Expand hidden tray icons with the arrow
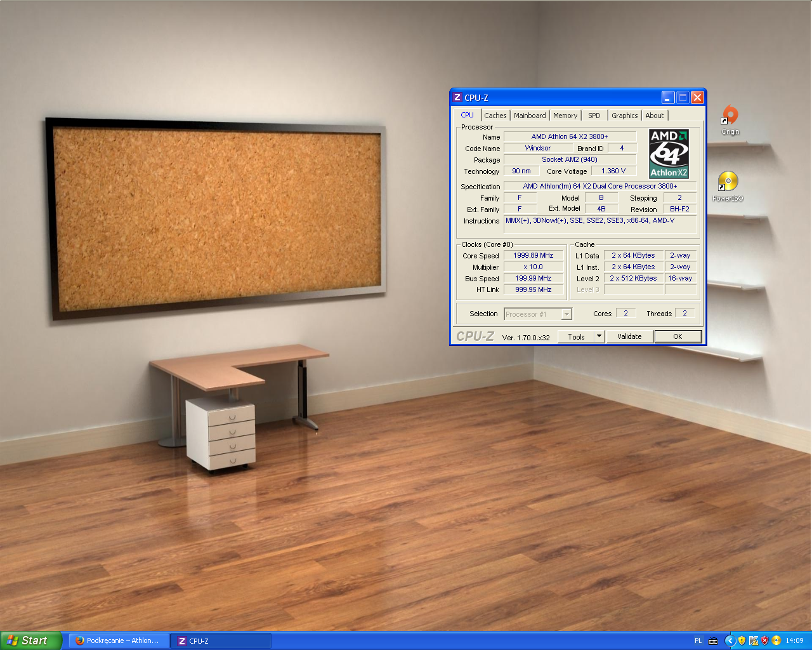 coord(730,640)
